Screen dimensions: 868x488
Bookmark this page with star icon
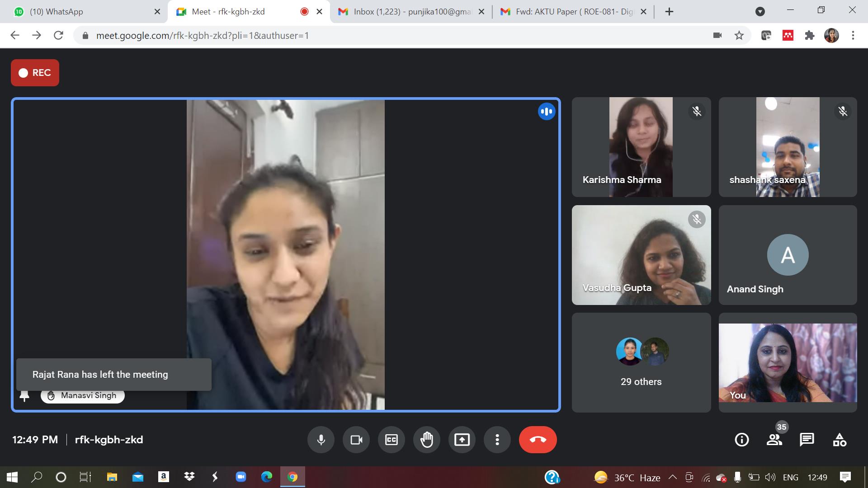click(x=739, y=35)
